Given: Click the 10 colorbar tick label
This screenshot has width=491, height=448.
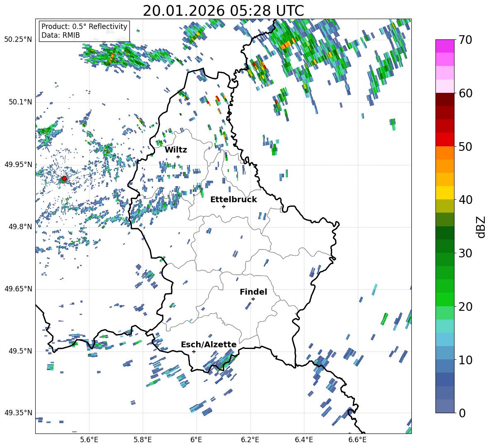Looking at the screenshot, I should 465,360.
